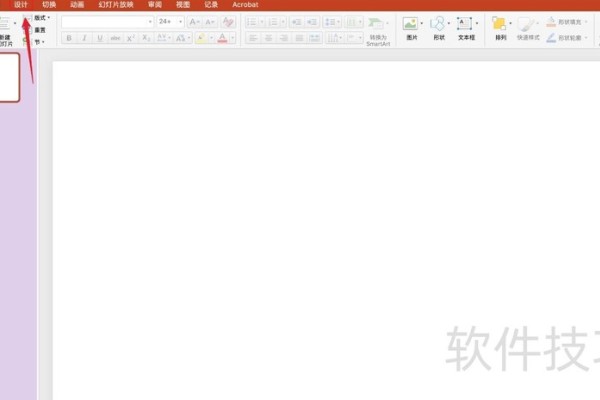Click the 重置 (Reset) slide button
The image size is (600, 400).
(39, 30)
